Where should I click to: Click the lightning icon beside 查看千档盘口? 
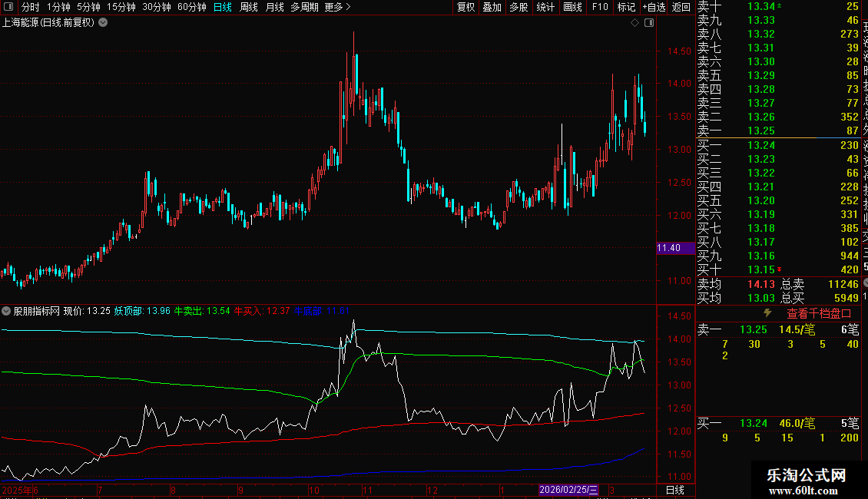coord(767,313)
